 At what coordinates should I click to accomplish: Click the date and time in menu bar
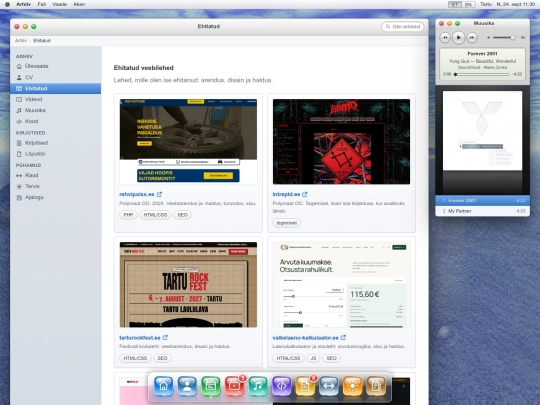(x=516, y=4)
